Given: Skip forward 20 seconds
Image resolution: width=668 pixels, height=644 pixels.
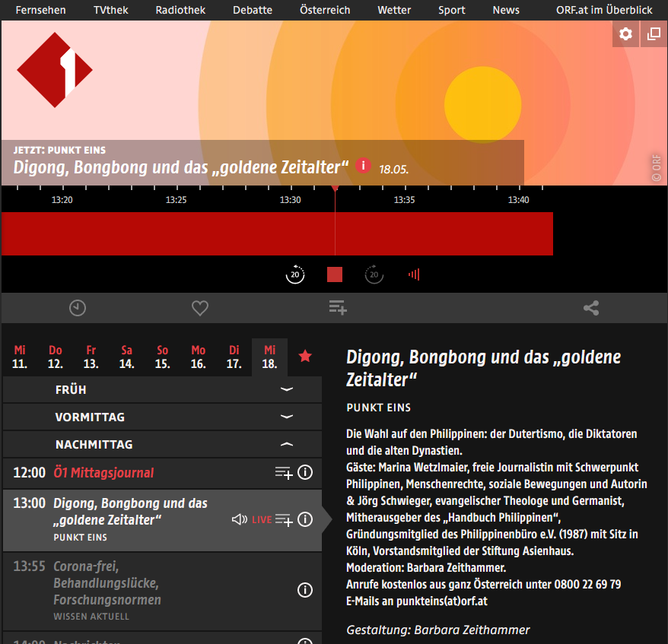Looking at the screenshot, I should 374,274.
